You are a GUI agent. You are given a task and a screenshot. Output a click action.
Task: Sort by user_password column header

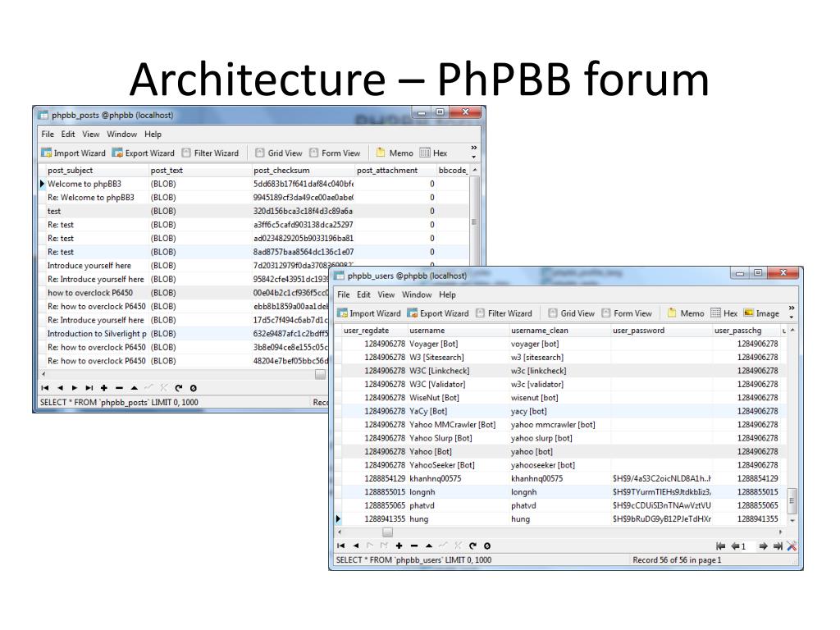(662, 331)
